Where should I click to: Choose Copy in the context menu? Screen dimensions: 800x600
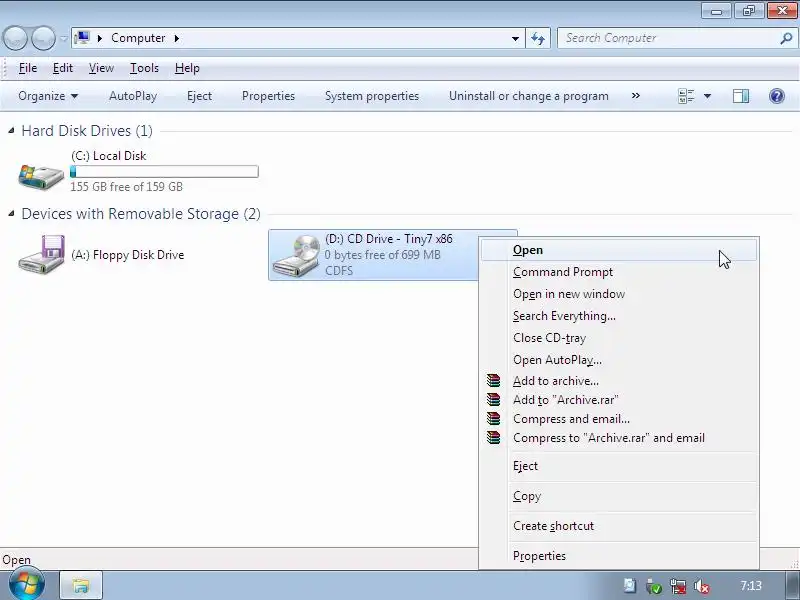coord(619,496)
